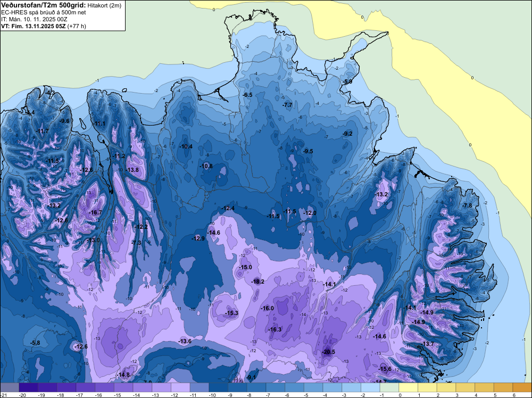Click the -9.1 temperature label
Image resolution: width=532 pixels, height=398 pixels.
coord(252,377)
